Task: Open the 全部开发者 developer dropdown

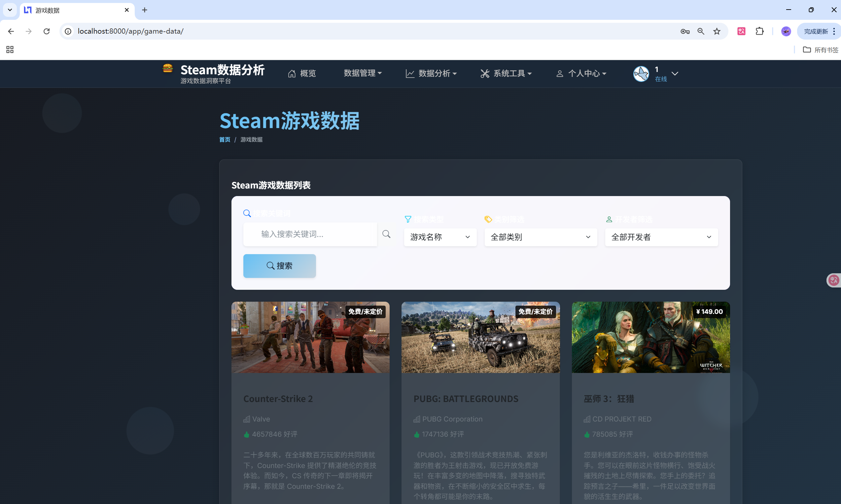Action: 661,237
